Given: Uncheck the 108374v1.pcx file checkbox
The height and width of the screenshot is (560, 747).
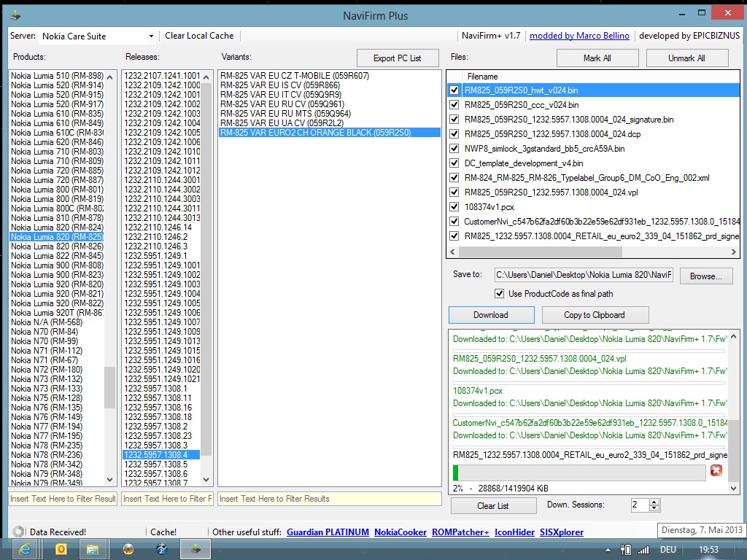Looking at the screenshot, I should (454, 206).
